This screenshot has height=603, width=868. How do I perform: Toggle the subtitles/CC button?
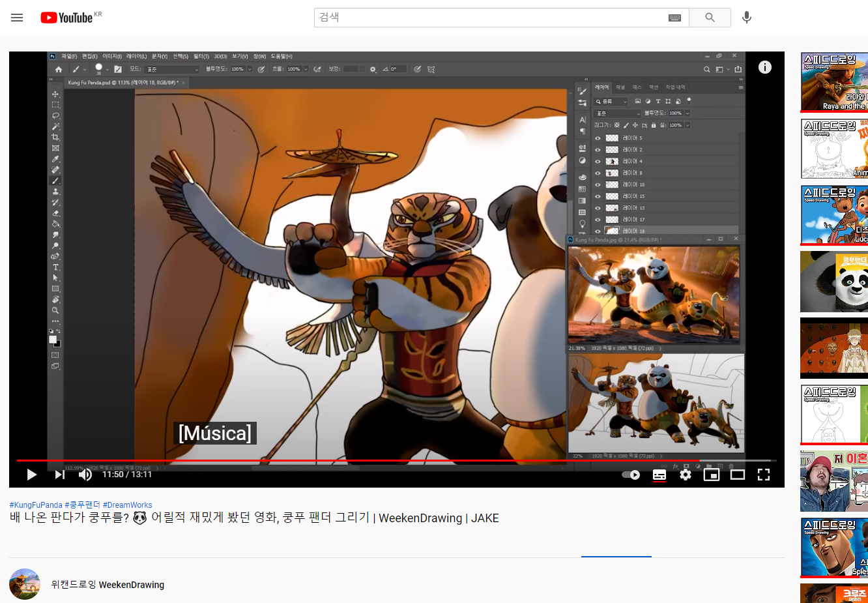point(659,475)
